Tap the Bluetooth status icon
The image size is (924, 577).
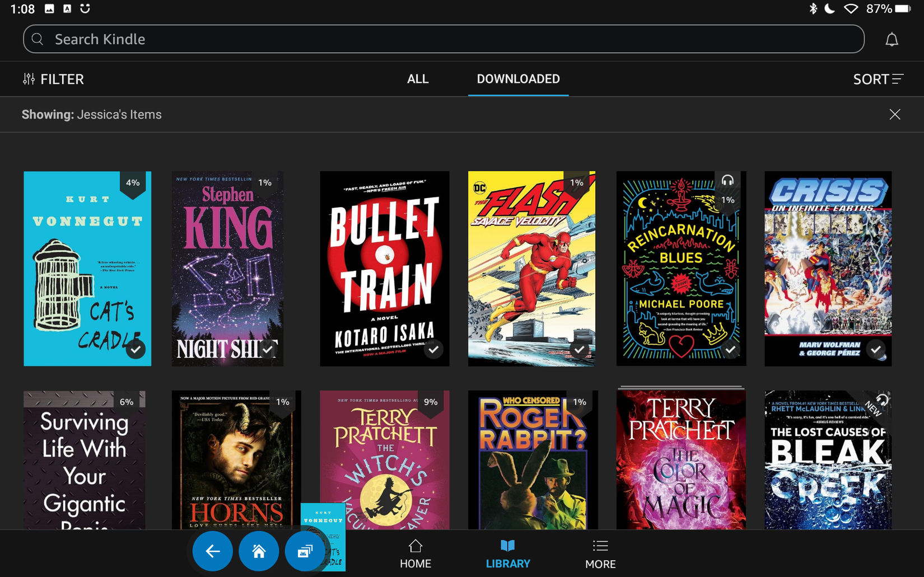[813, 9]
